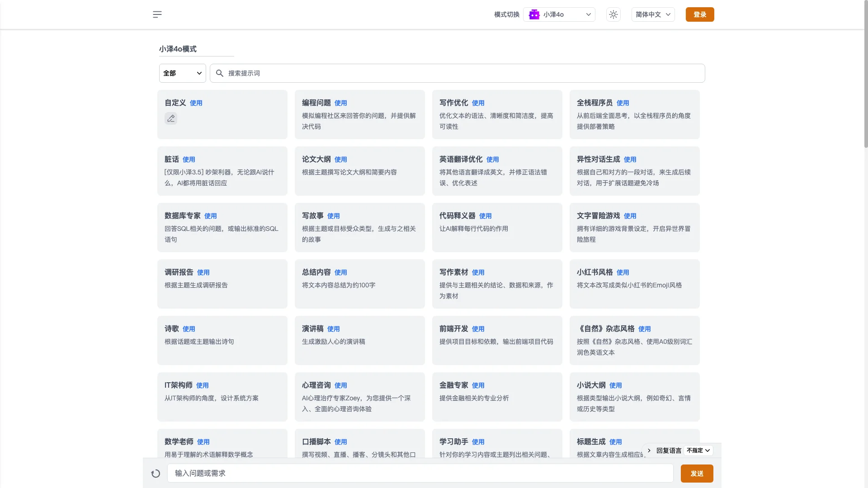Click 使用 on the 文字冒险游戏 card
The width and height of the screenshot is (868, 488).
click(x=630, y=216)
